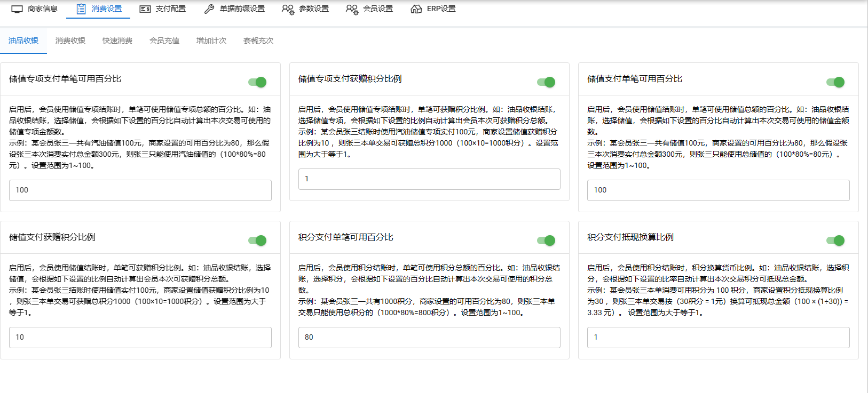Toggle 储值支付获赠积分比例 switch

point(257,240)
